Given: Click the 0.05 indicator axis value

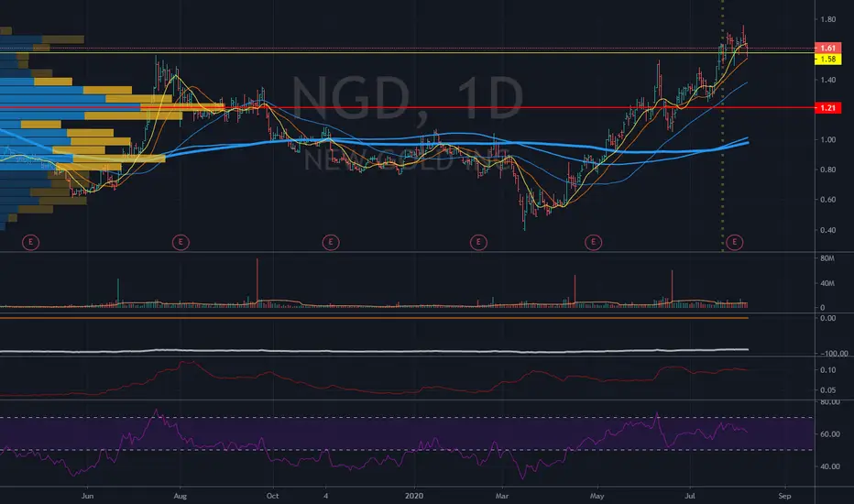Looking at the screenshot, I should (x=827, y=390).
